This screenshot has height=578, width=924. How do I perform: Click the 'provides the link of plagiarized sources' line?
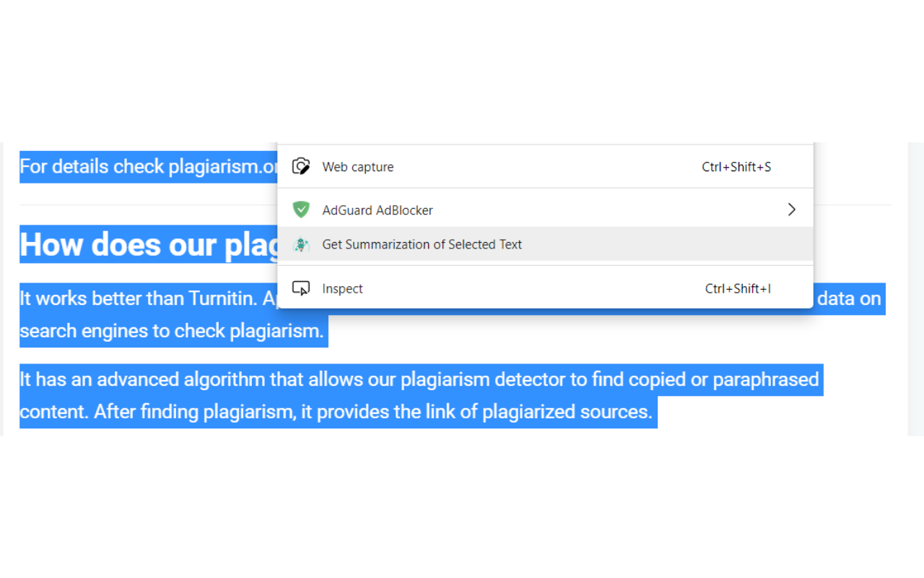point(484,412)
